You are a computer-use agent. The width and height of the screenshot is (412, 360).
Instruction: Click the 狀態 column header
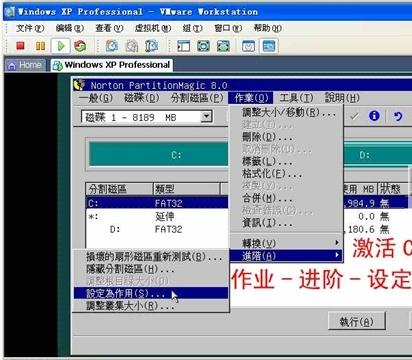point(392,189)
